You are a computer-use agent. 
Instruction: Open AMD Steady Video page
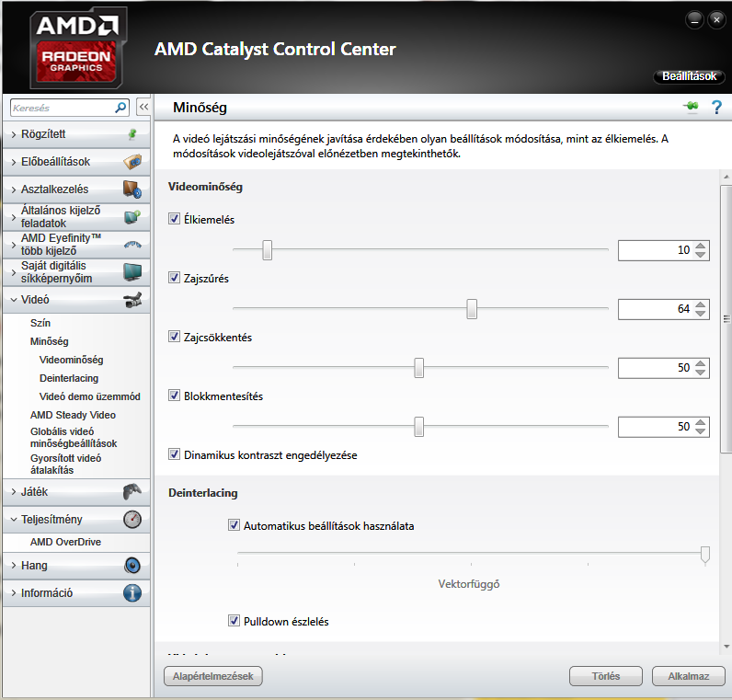click(73, 415)
